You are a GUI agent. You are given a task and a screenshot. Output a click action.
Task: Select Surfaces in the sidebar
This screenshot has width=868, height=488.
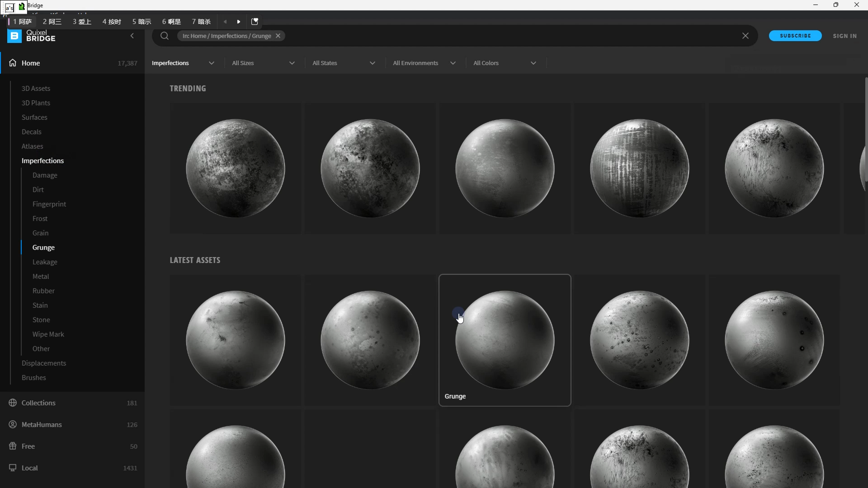point(34,117)
